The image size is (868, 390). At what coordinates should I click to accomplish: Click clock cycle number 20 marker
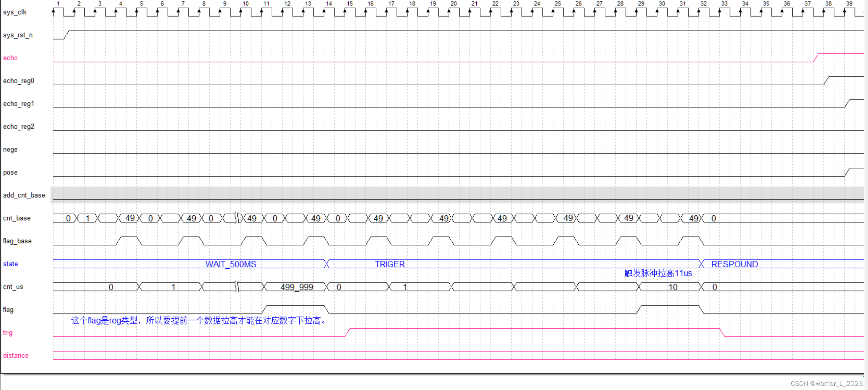(x=453, y=3)
